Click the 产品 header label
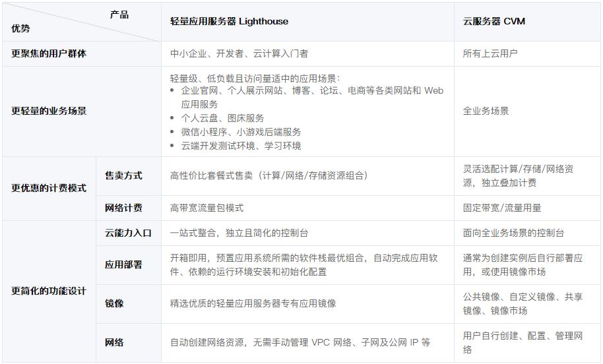This screenshot has width=603, height=364. (x=119, y=15)
